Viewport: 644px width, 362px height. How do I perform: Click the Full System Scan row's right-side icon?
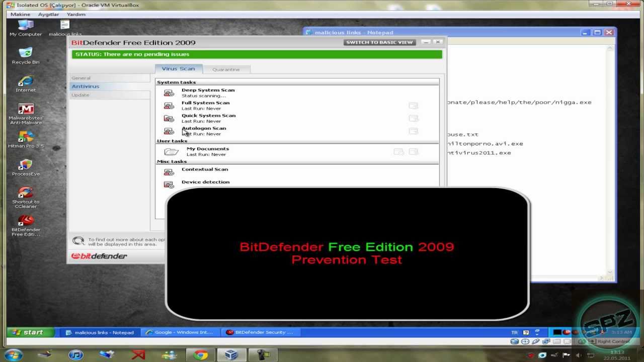414,106
